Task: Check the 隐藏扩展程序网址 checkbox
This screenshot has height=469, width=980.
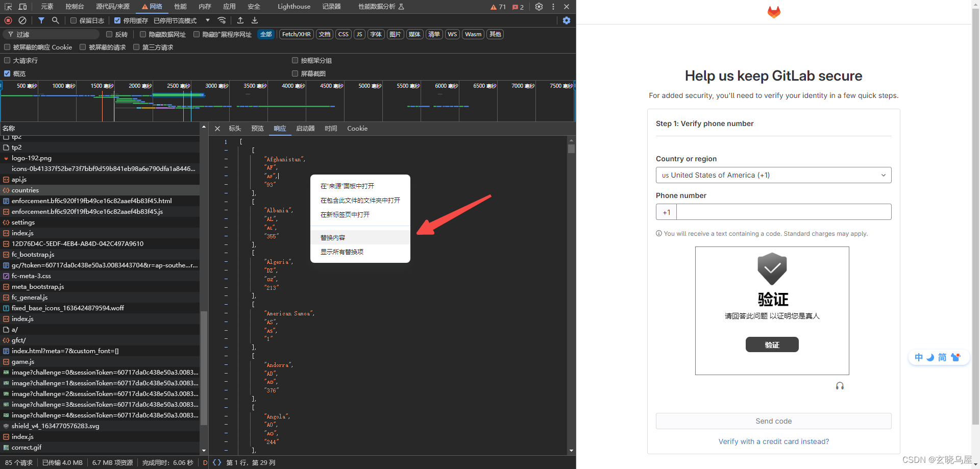Action: [197, 34]
